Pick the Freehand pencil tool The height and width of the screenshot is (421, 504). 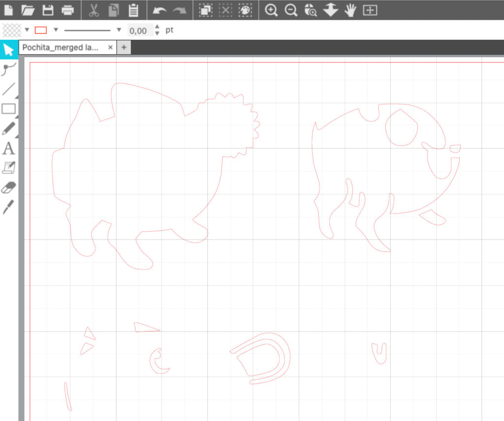[x=8, y=128]
